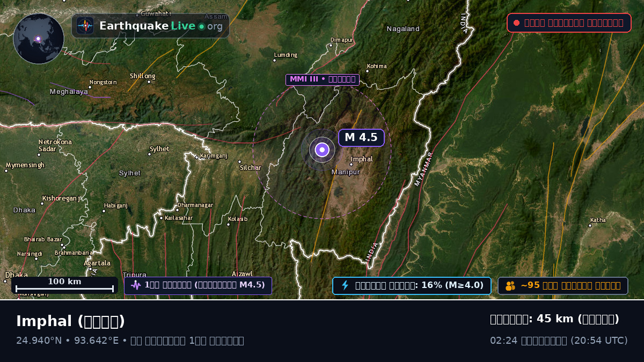Select the M 4.5 magnitude label
This screenshot has width=644, height=362.
(x=361, y=137)
